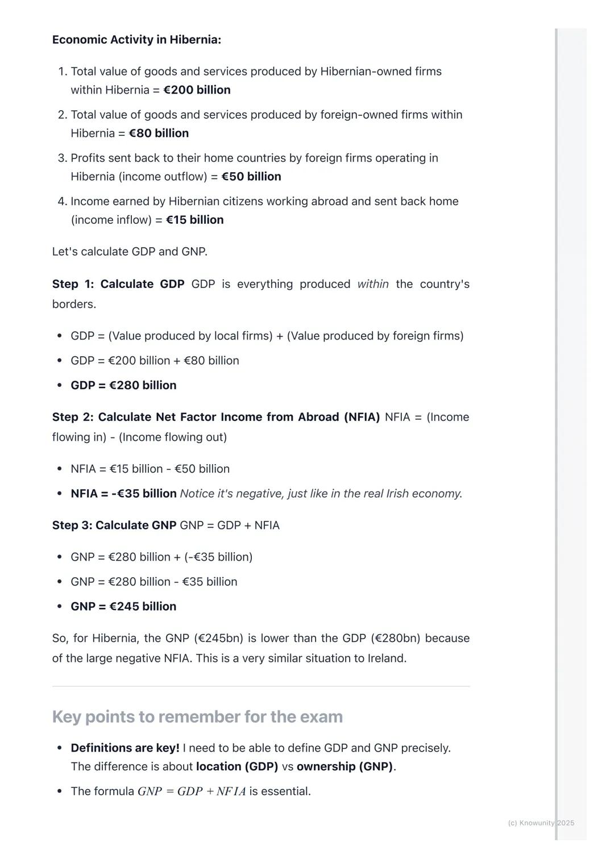This screenshot has height=868, width=614.
Task: Click the bold "GNP = €245 billion" result
Action: point(123,607)
